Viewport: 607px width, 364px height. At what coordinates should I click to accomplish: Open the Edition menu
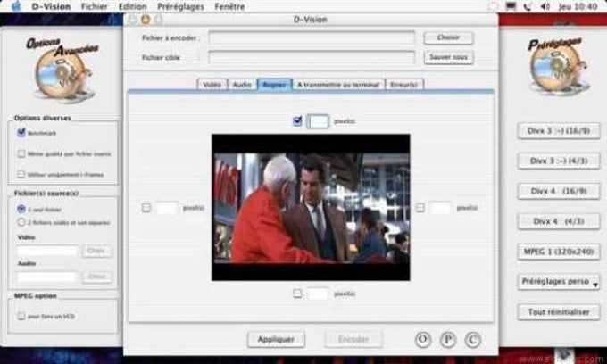pyautogui.click(x=132, y=6)
